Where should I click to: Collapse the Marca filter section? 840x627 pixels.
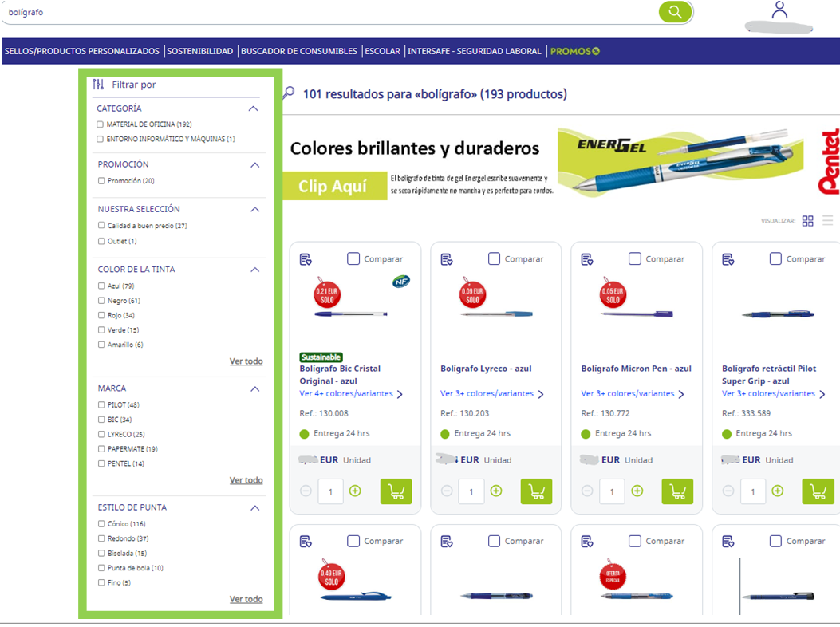coord(255,389)
